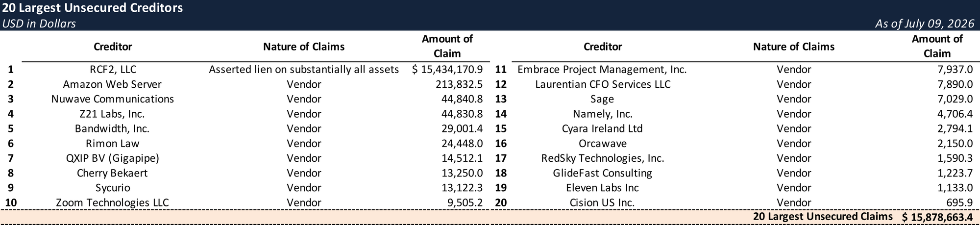This screenshot has width=980, height=225.
Task: Click the creditor cell 'RCF2, LLC'
Action: (113, 70)
